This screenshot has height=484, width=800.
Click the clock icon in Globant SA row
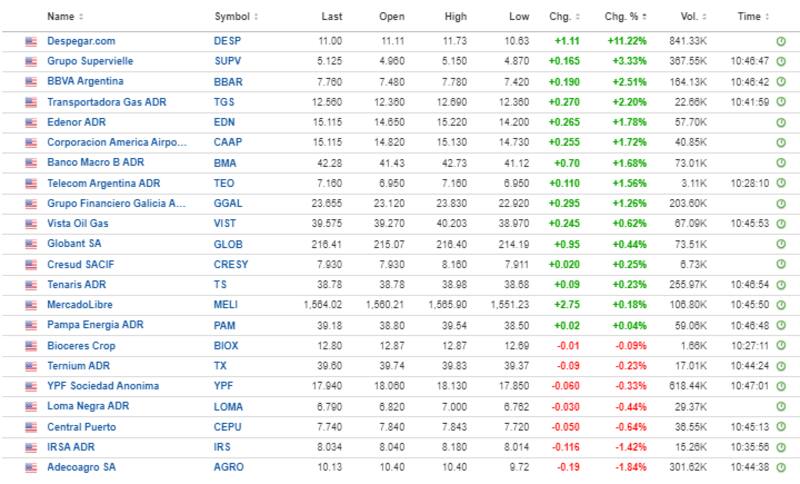(x=781, y=243)
